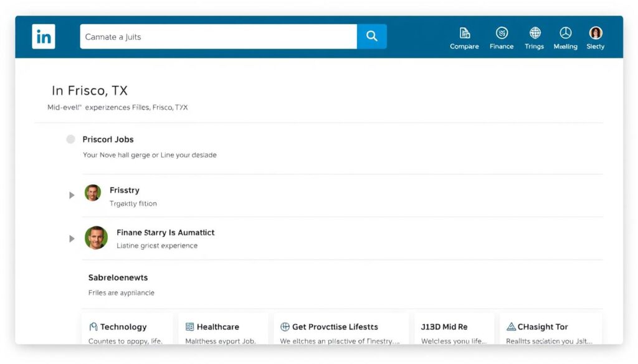The width and height of the screenshot is (638, 364).
Task: Click 'Listine griost experience' subtitle text
Action: [x=157, y=245]
